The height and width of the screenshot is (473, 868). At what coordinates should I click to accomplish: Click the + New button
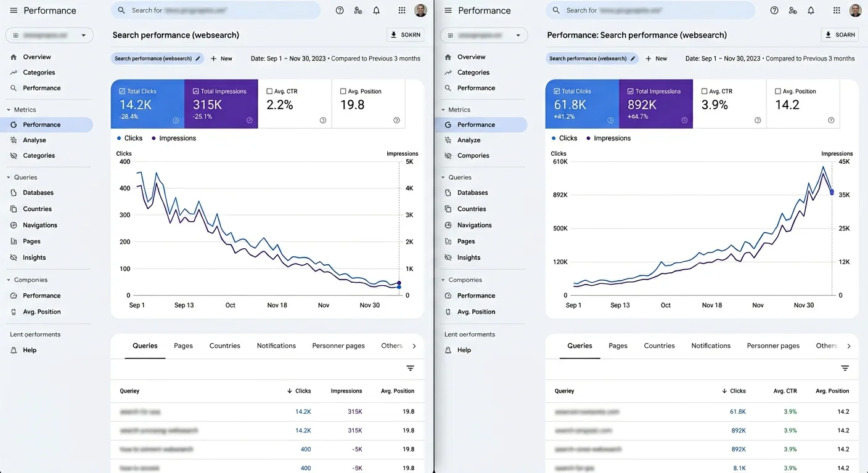pos(221,58)
